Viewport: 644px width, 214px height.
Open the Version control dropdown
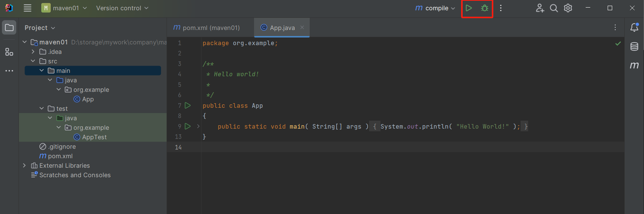click(x=122, y=8)
